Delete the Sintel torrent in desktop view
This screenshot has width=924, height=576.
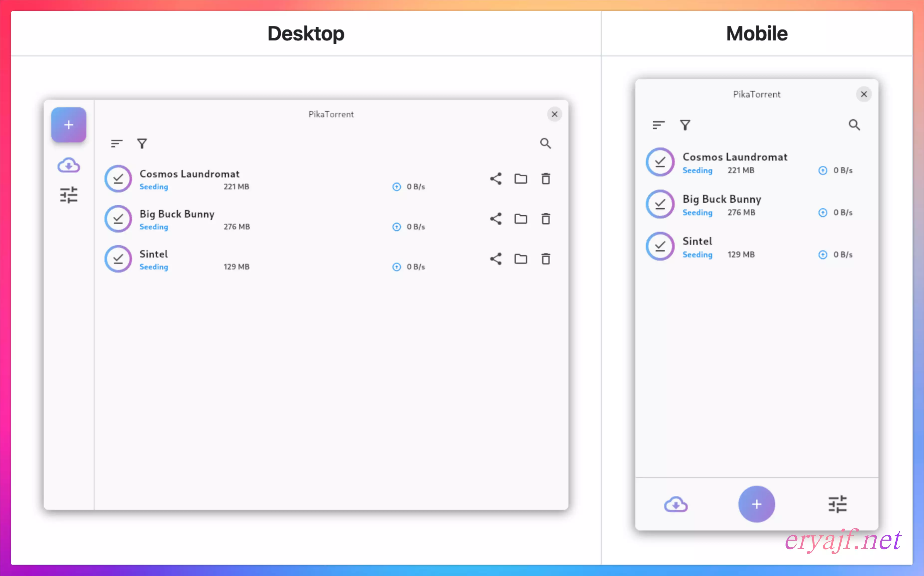546,259
